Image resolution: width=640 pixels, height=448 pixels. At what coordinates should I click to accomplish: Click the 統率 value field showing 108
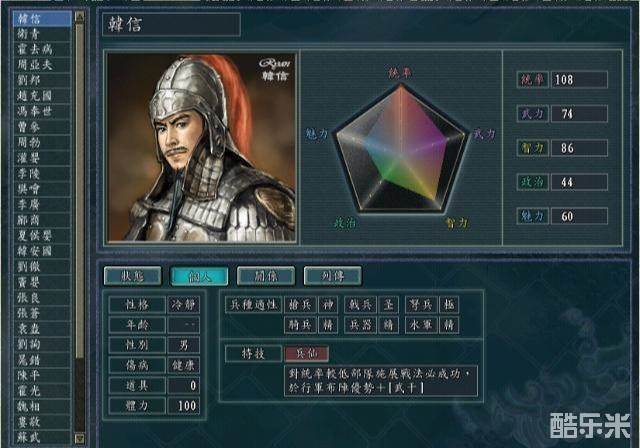click(x=579, y=80)
